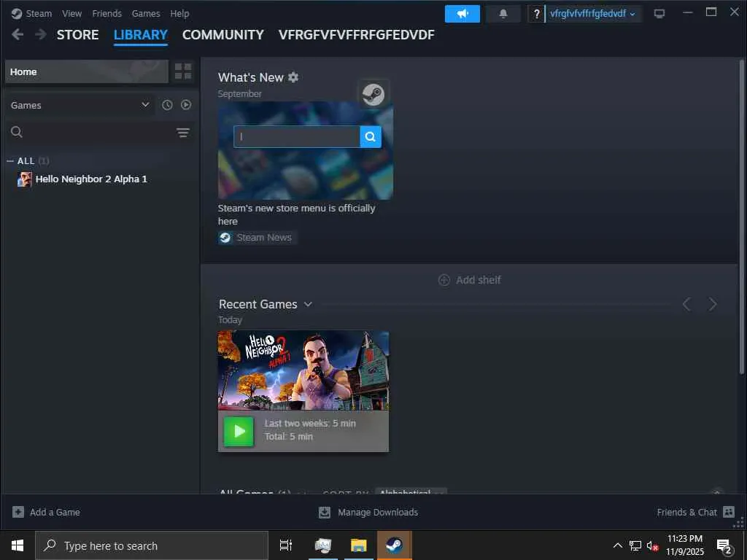
Task: Open Task View on the taskbar
Action: click(286, 545)
